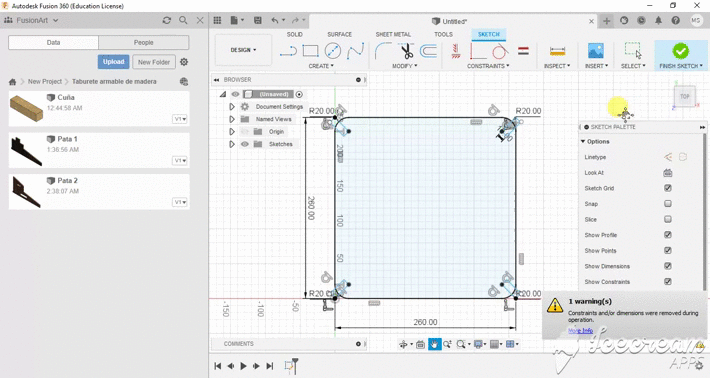Disable the Sketch Grid checkbox
The width and height of the screenshot is (710, 378).
[667, 188]
